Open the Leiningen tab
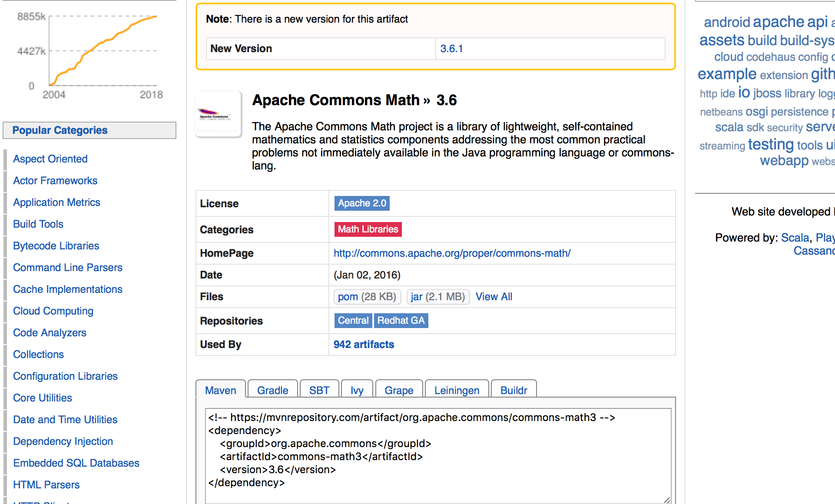 [x=457, y=390]
